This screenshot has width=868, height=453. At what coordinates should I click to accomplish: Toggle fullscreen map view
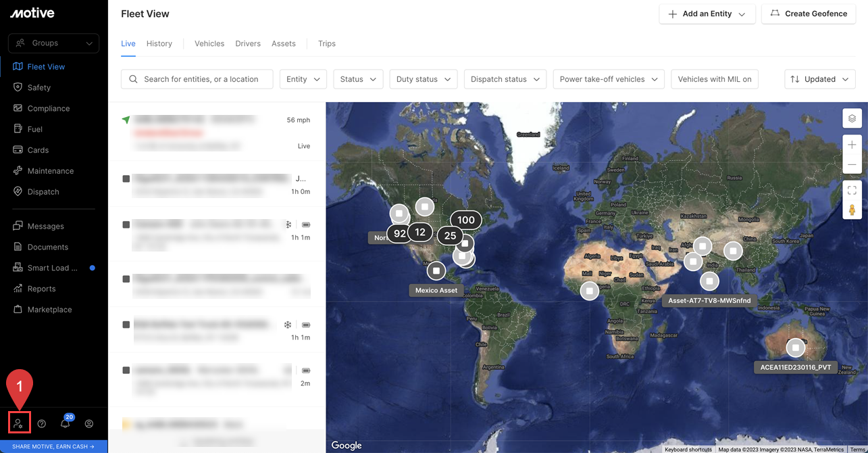click(852, 191)
